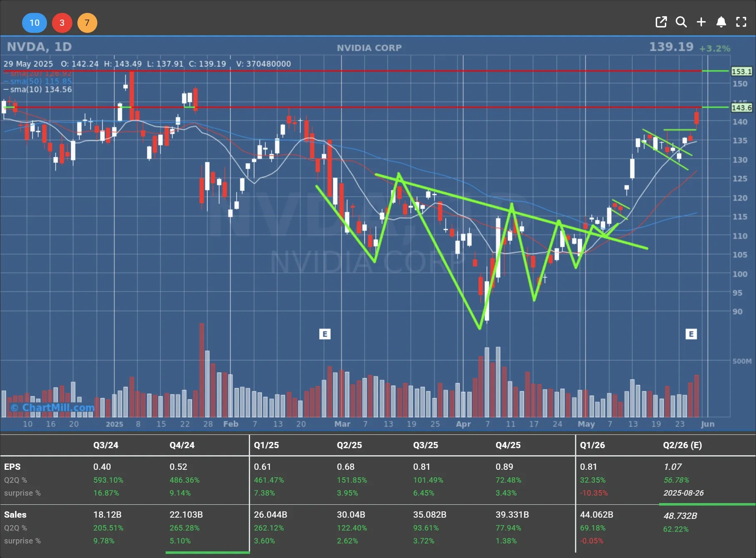Click estimated EPS value 1.07
756x558 pixels.
(672, 467)
